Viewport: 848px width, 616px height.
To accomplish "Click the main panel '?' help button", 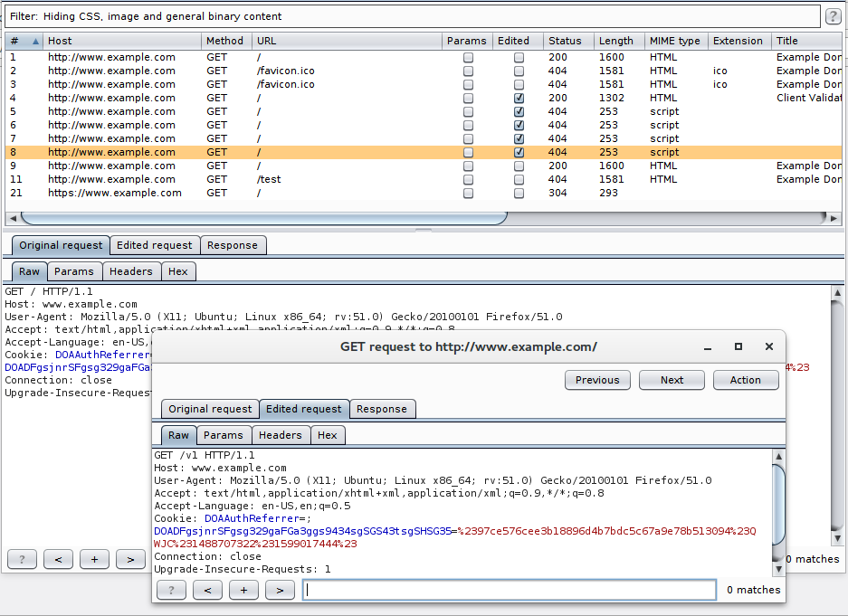I will [x=23, y=559].
